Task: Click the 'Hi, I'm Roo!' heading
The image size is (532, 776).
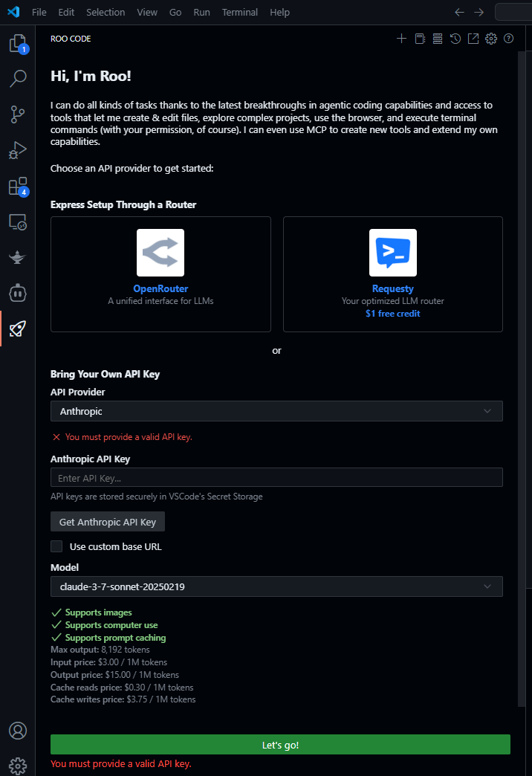Action: (91, 76)
